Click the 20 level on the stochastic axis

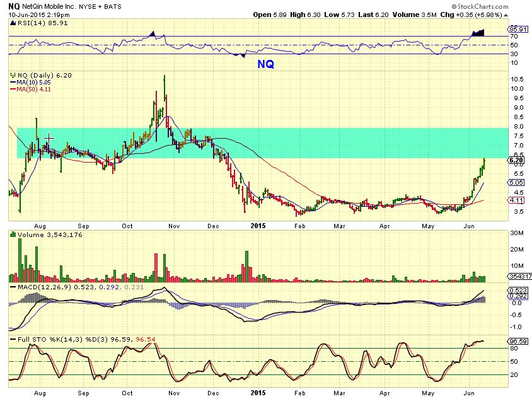click(514, 375)
